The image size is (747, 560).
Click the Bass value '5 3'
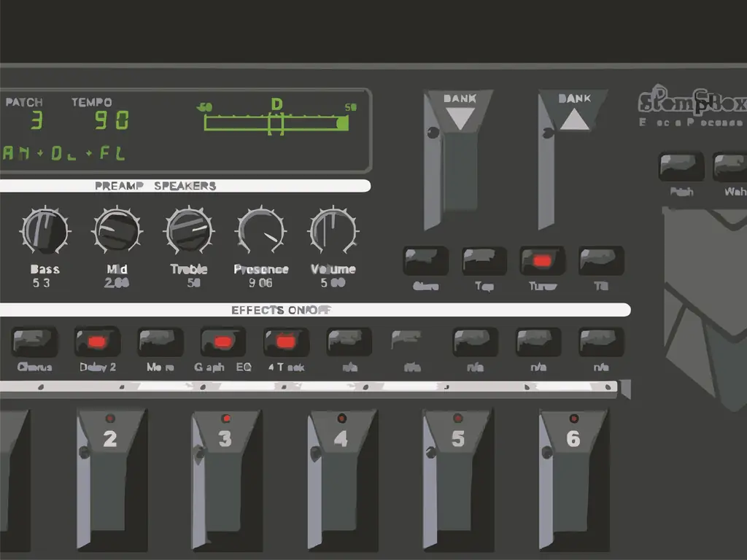(41, 283)
